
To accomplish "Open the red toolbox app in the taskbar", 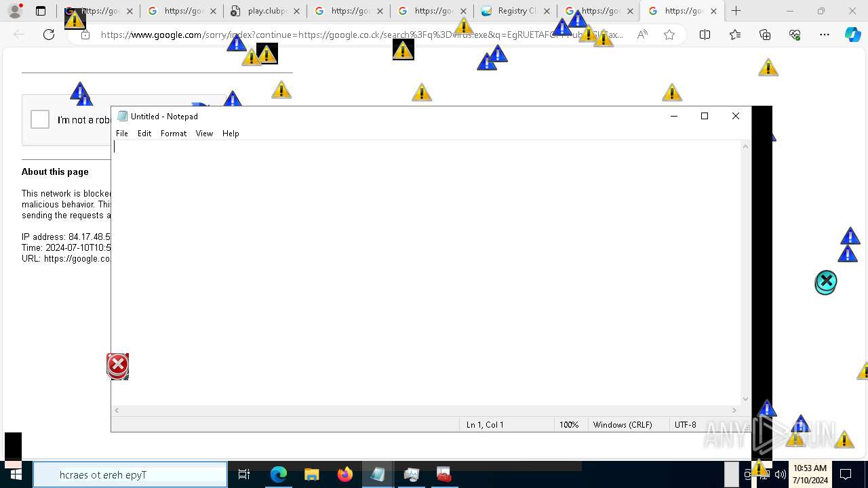I will pyautogui.click(x=444, y=474).
